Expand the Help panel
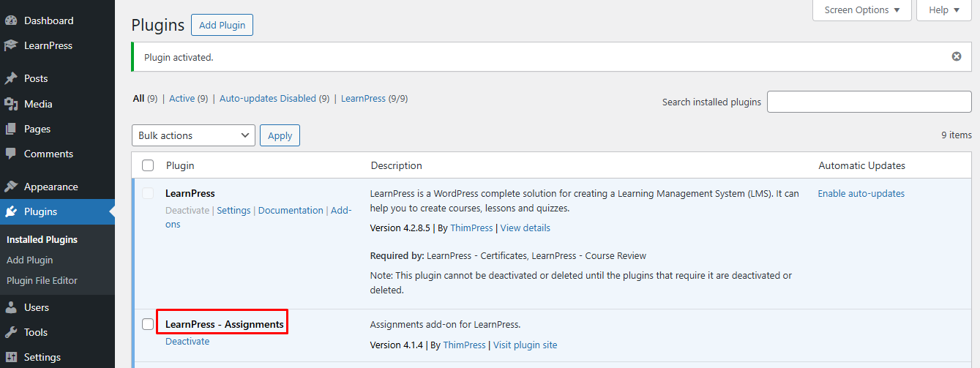 (943, 10)
